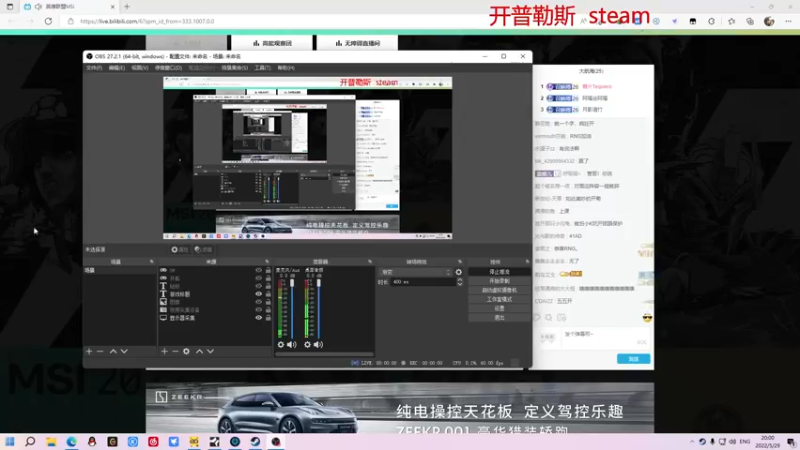
Task: Open the browser settings and more menu
Action: point(788,21)
